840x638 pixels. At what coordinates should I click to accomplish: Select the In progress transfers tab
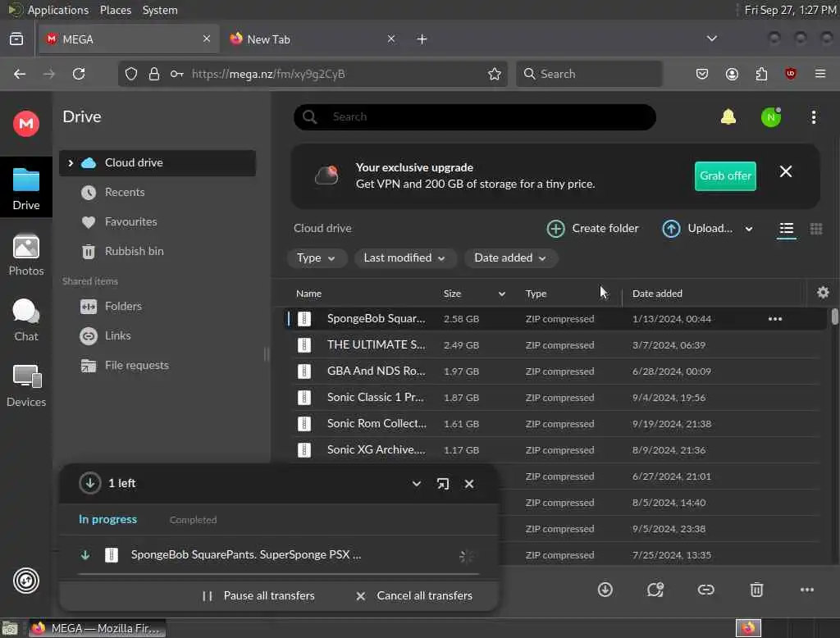pos(107,519)
